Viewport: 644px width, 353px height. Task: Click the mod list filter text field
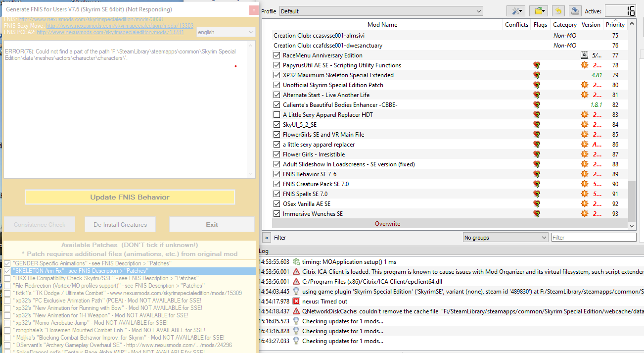(594, 238)
